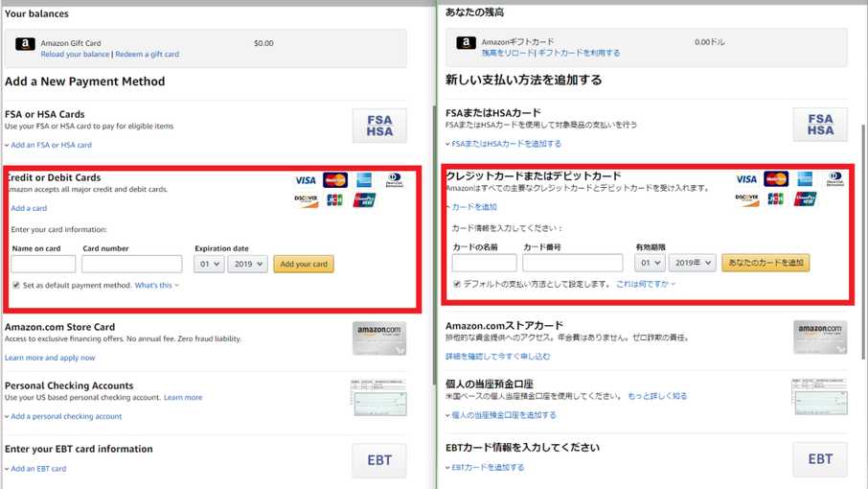The image size is (868, 489).
Task: Focus the カード番号 input field
Action: [x=572, y=263]
